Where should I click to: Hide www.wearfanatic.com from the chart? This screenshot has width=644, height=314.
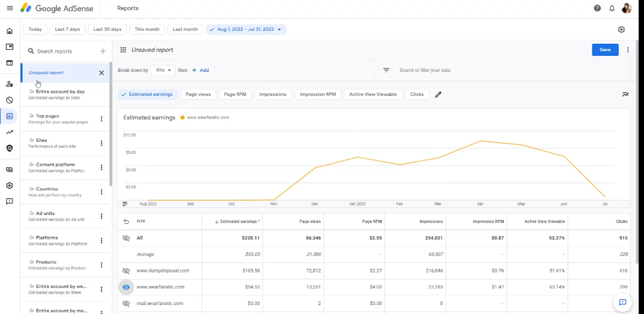126,287
